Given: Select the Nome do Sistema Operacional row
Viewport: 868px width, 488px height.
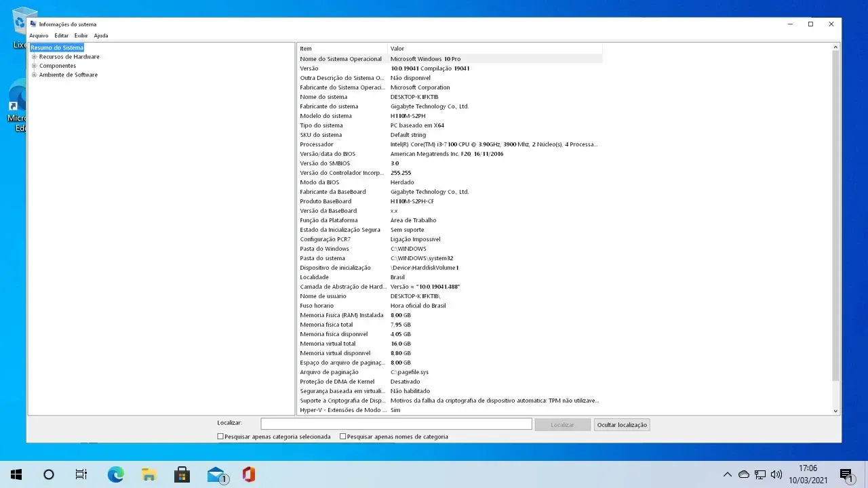Looking at the screenshot, I should [450, 59].
